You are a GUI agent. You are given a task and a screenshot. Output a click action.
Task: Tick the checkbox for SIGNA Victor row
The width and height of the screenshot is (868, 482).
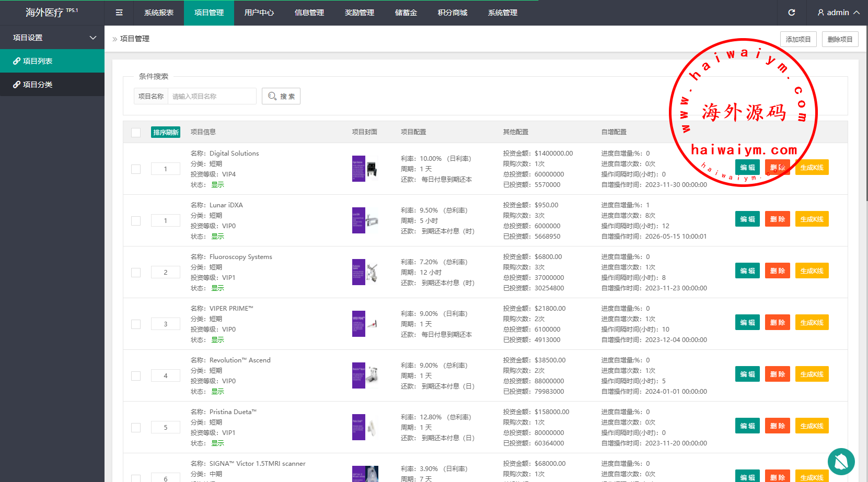[x=136, y=478]
